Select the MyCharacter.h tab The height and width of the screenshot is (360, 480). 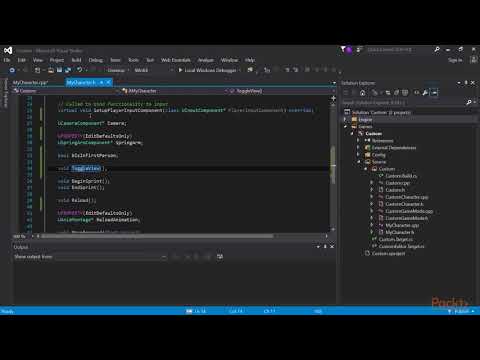(x=81, y=82)
